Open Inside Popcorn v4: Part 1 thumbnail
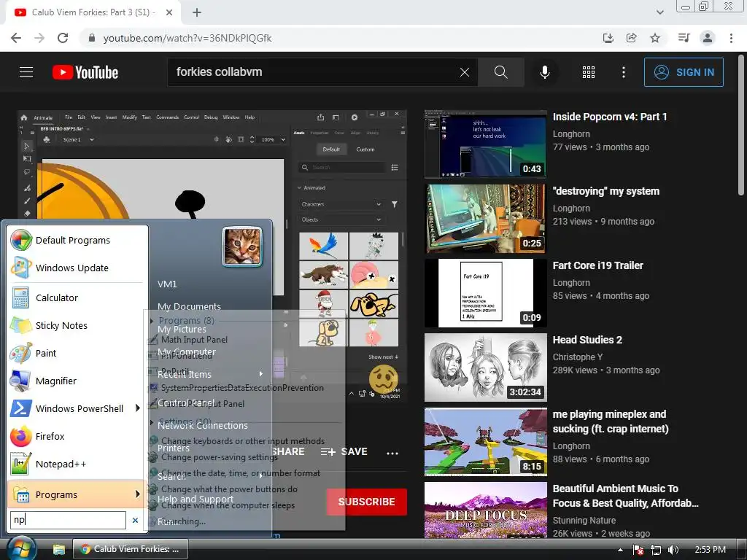This screenshot has height=560, width=747. 485,144
